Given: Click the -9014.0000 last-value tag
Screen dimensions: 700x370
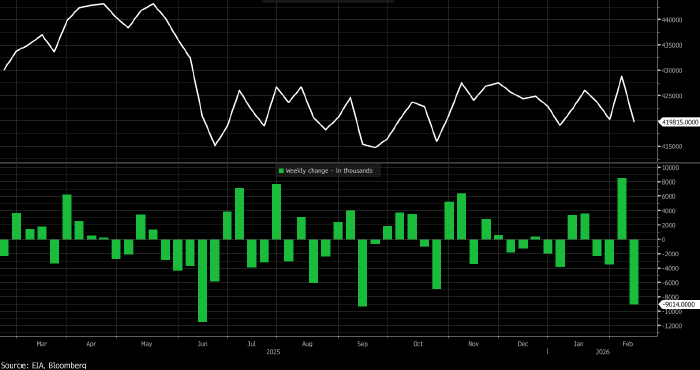Looking at the screenshot, I should [x=679, y=304].
